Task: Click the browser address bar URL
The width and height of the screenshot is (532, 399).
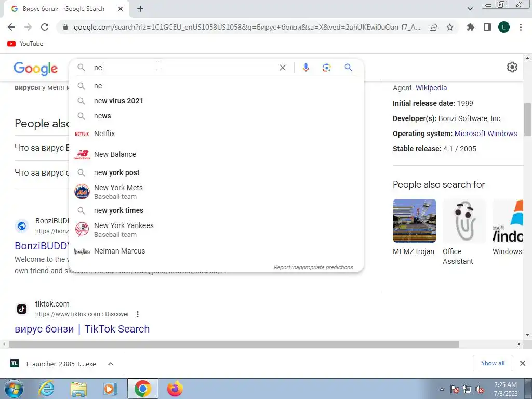Action: [x=247, y=27]
